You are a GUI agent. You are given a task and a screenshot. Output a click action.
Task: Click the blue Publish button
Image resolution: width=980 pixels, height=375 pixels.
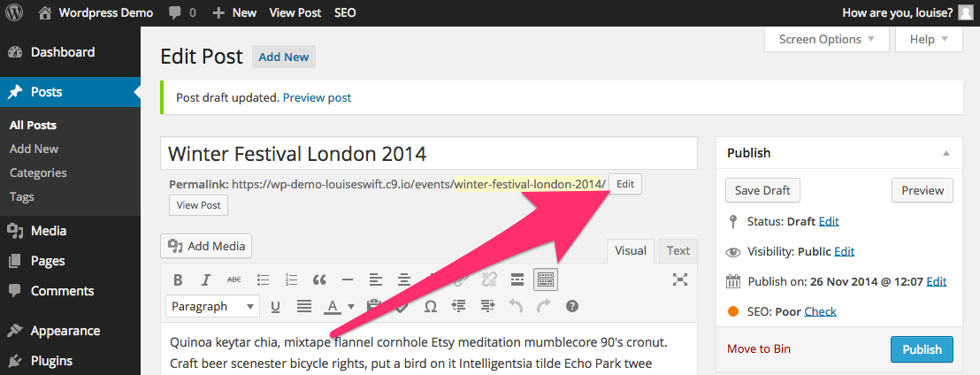pos(922,348)
